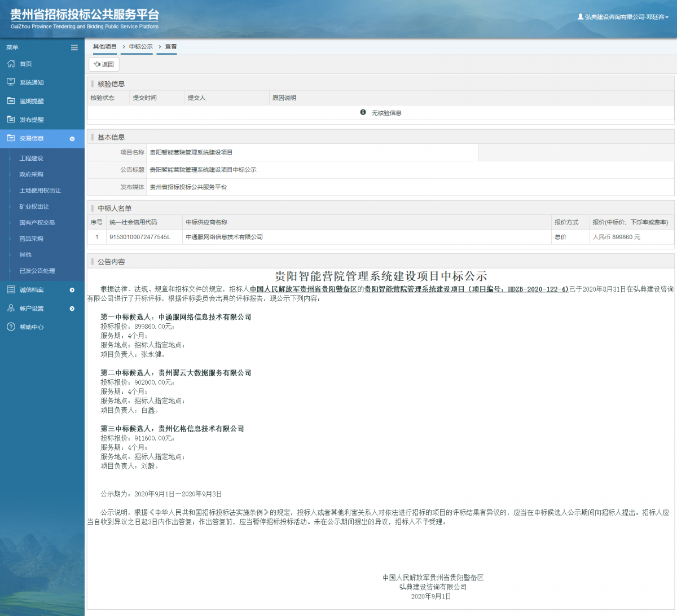Viewport: 677px width, 616px height.
Task: Click the 发布媒体 value 贵州省招标投标公共服务平台
Action: 188,187
